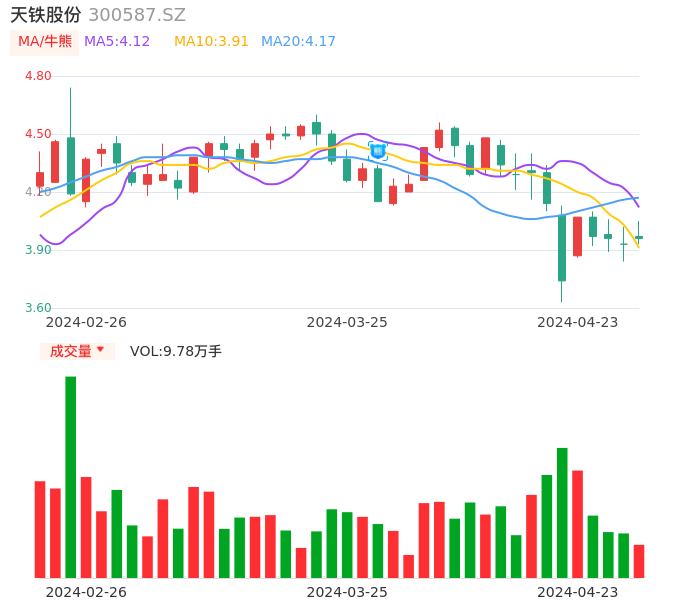Image resolution: width=686 pixels, height=606 pixels.
Task: Click the VOL:9.78万手 volume readout
Action: pyautogui.click(x=176, y=351)
